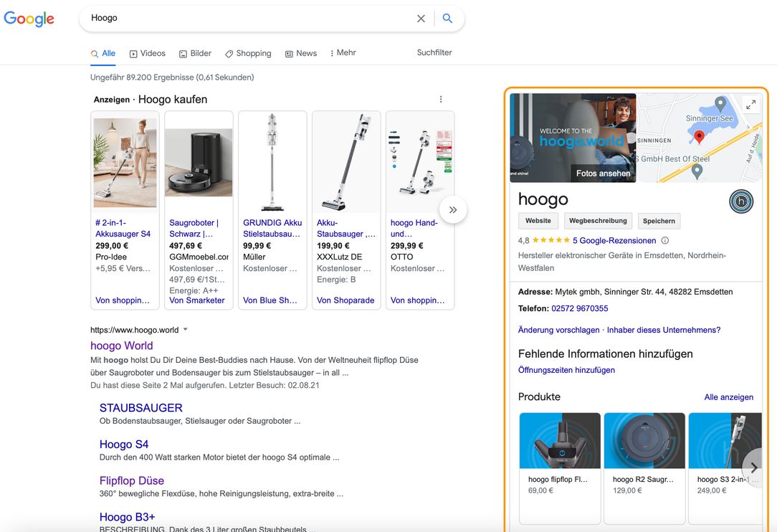Viewport: 777px width, 532px height.
Task: Click the Speichern button
Action: pos(659,221)
